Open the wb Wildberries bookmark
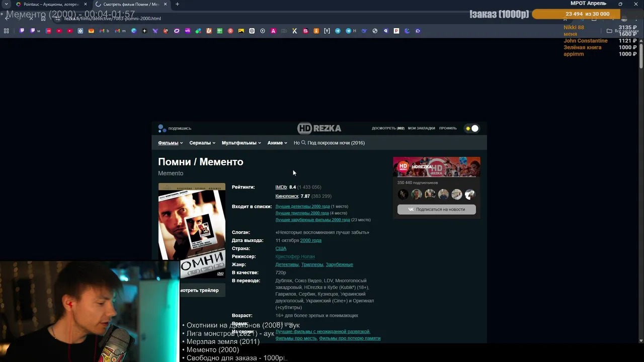Viewport: 644px width, 362px height. click(x=187, y=31)
